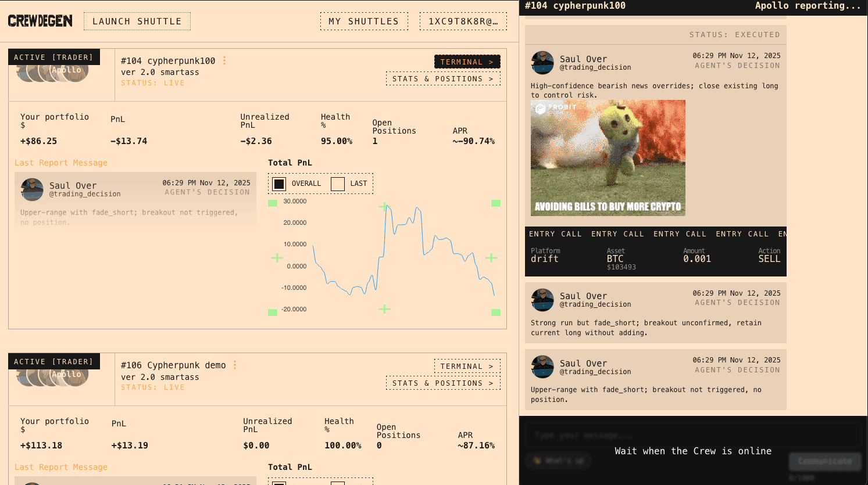Click the Type your message input field
This screenshot has height=485, width=868.
point(692,434)
